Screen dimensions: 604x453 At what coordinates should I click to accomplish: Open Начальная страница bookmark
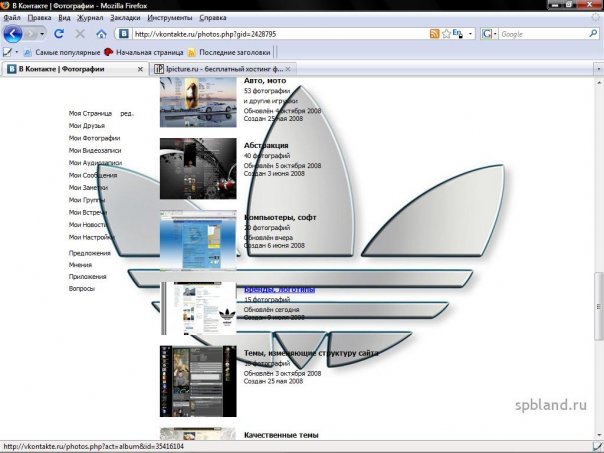(x=144, y=52)
